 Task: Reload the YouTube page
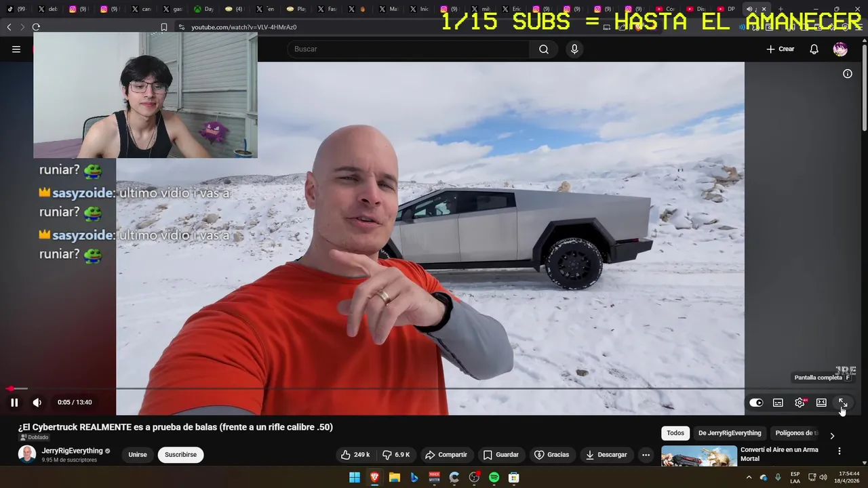[36, 27]
